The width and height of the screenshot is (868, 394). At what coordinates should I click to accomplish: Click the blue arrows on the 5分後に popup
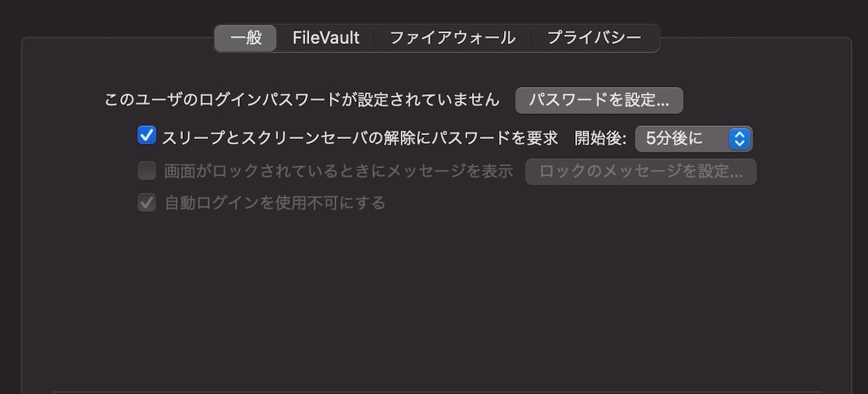740,139
